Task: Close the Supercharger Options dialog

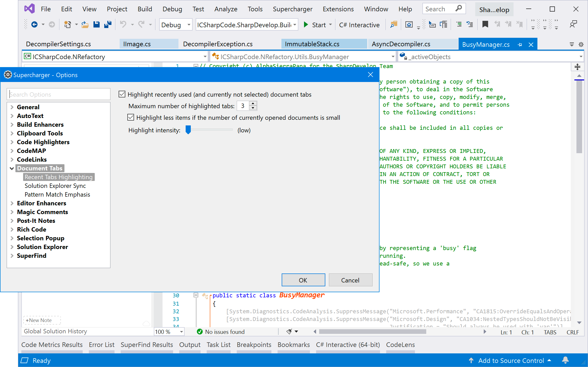Action: [371, 75]
